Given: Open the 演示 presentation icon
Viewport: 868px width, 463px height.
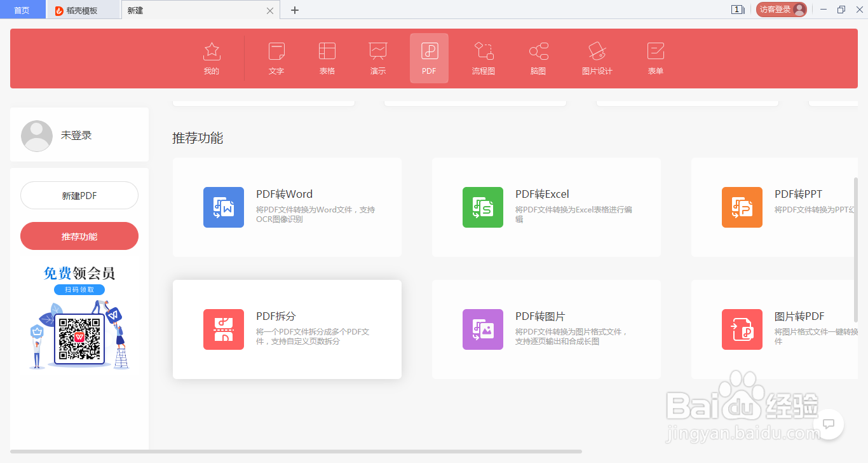Looking at the screenshot, I should tap(377, 57).
